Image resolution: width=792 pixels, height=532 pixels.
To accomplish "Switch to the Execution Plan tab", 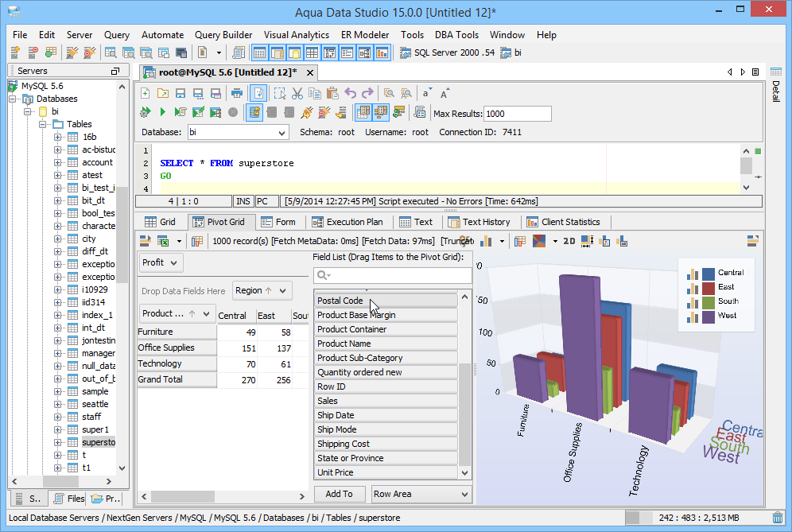I will click(x=347, y=223).
